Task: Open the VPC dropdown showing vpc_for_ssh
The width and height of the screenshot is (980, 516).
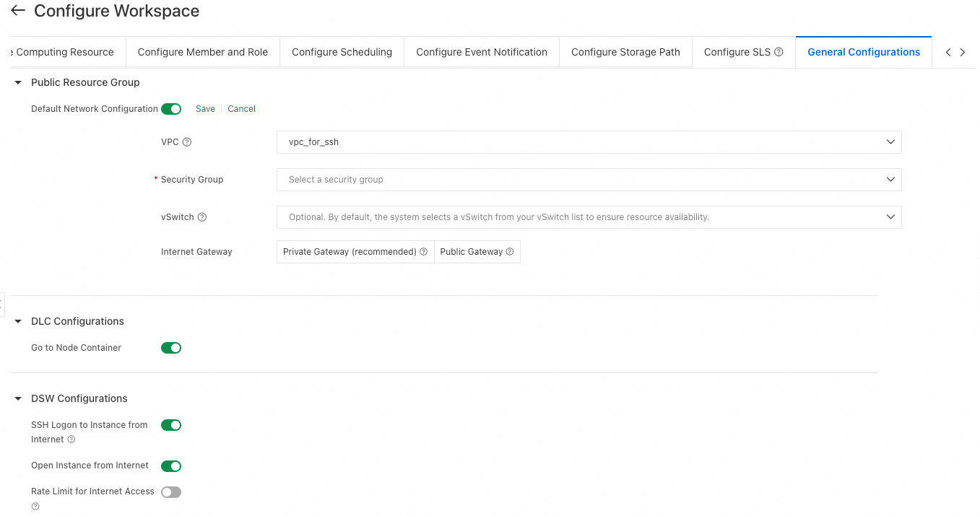Action: pyautogui.click(x=589, y=142)
